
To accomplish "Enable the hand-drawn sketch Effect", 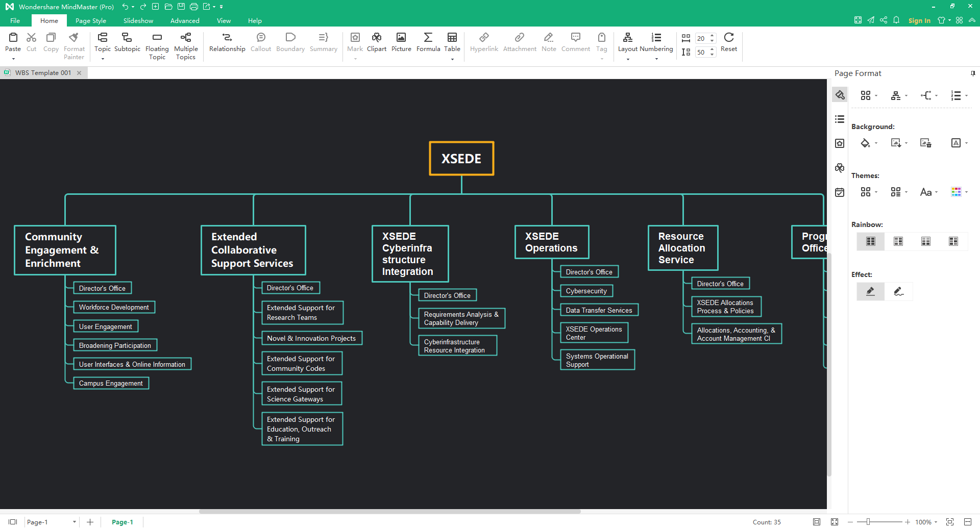I will [898, 291].
